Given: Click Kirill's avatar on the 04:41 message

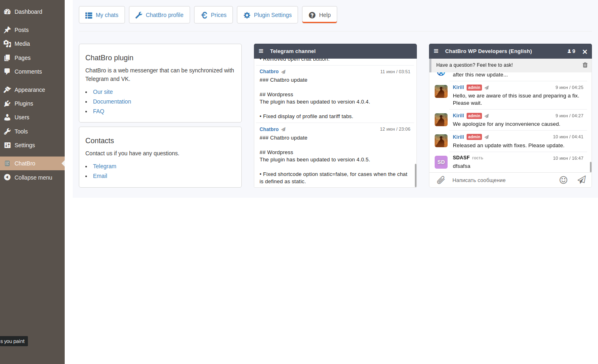Looking at the screenshot, I should coord(441,141).
